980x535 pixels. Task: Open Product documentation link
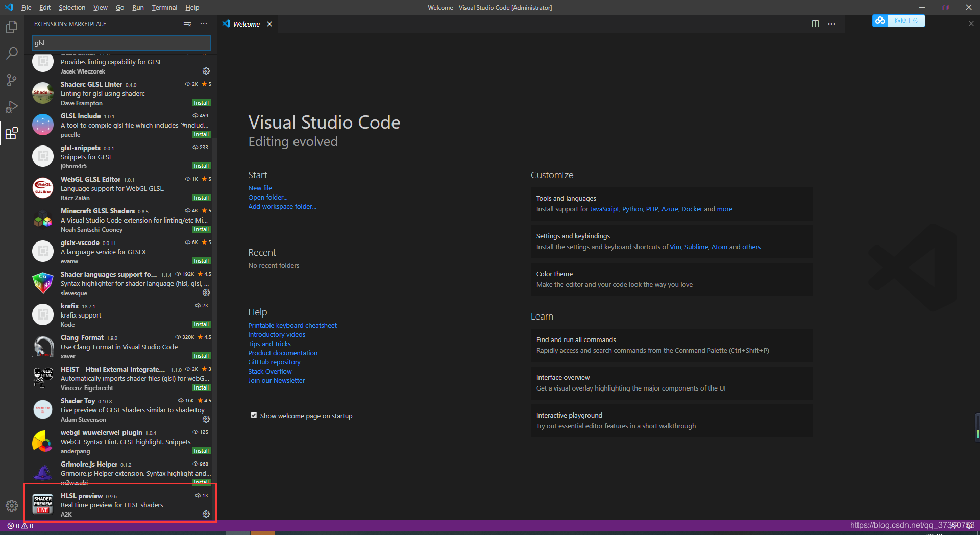coord(283,353)
